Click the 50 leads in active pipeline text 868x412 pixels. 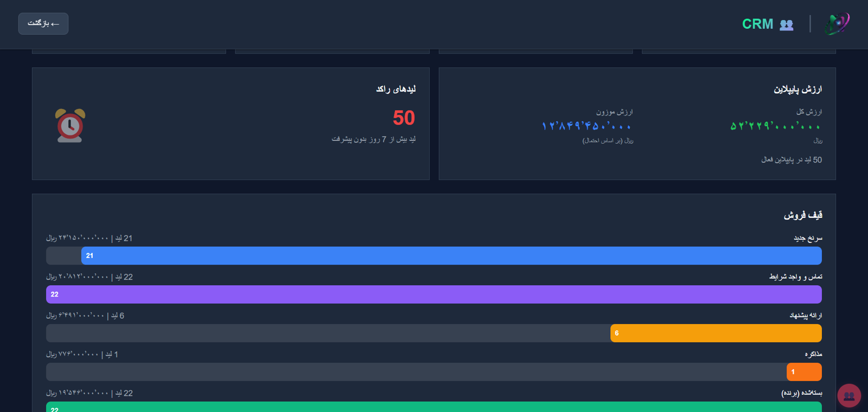point(792,160)
